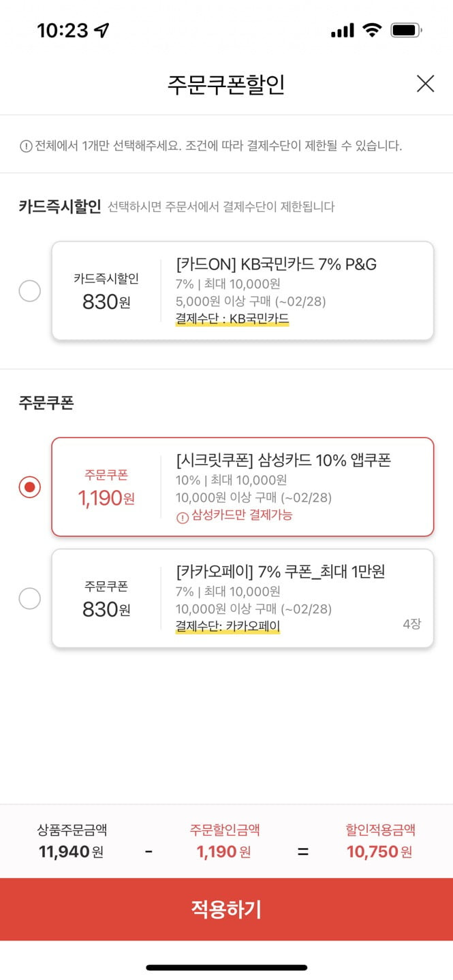Tap the 4장 coupon count label
Viewport: 453px width, 980px height.
coord(411,623)
